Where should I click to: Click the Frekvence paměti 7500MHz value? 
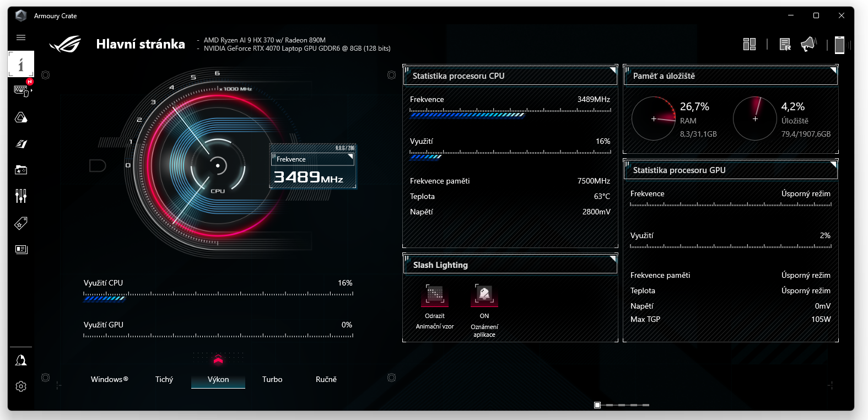[594, 181]
